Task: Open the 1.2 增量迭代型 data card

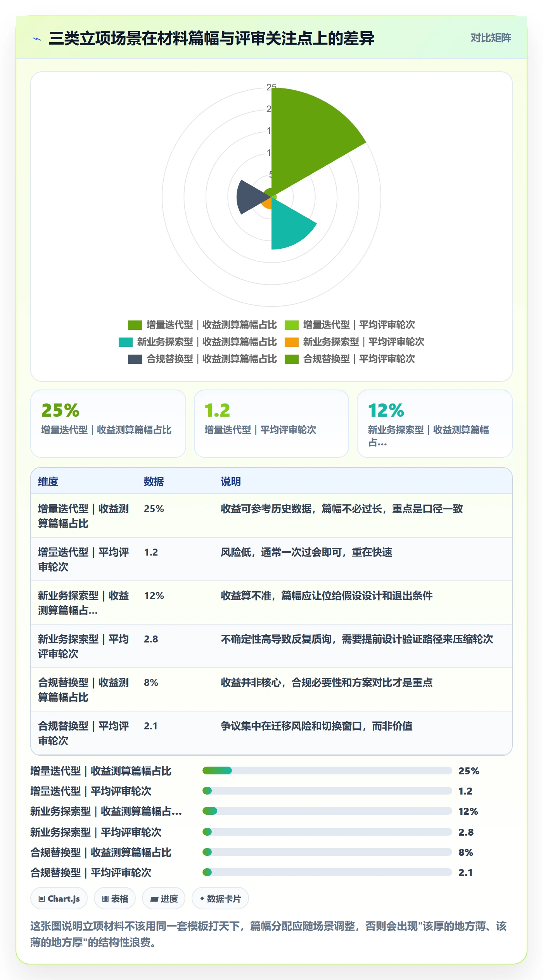Action: [x=271, y=424]
